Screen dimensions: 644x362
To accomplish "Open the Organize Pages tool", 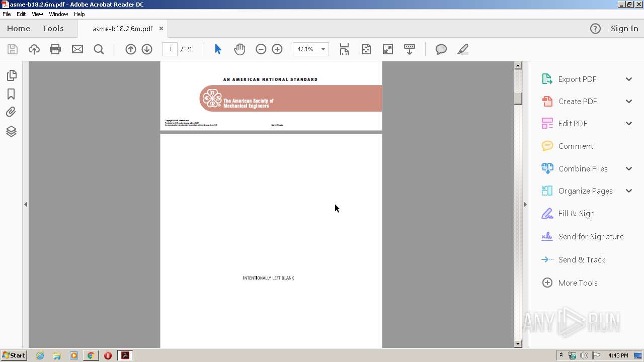I will [x=585, y=191].
